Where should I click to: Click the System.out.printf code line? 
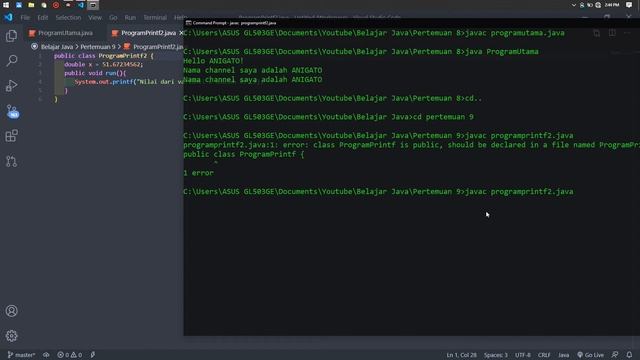click(129, 82)
